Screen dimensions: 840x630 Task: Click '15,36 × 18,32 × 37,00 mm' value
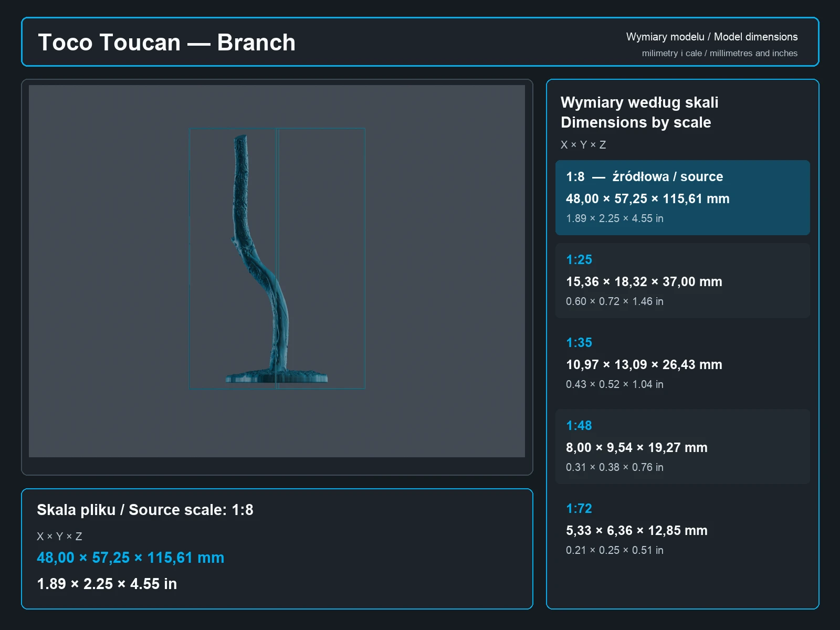[x=644, y=282]
